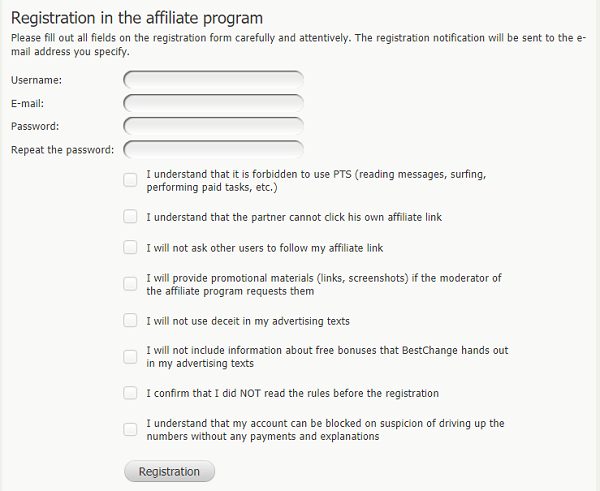This screenshot has width=600, height=491.
Task: Check the free bonuses BestChange information checkbox
Action: (130, 357)
